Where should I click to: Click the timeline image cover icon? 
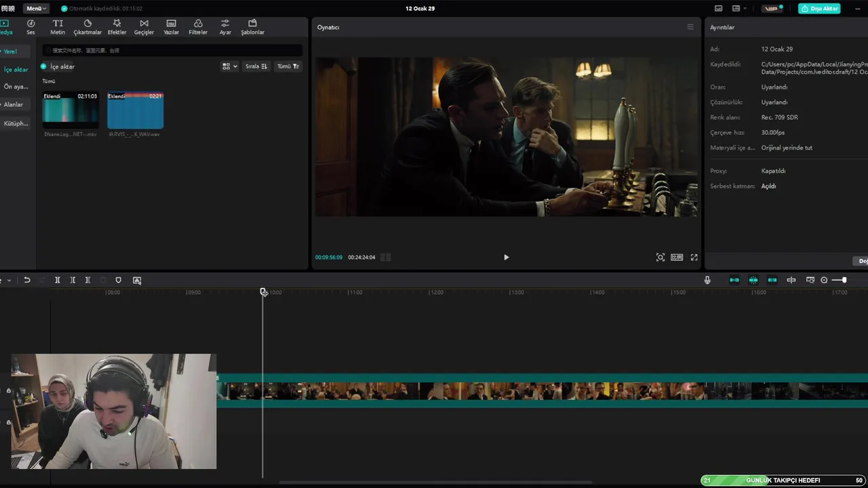click(x=137, y=280)
